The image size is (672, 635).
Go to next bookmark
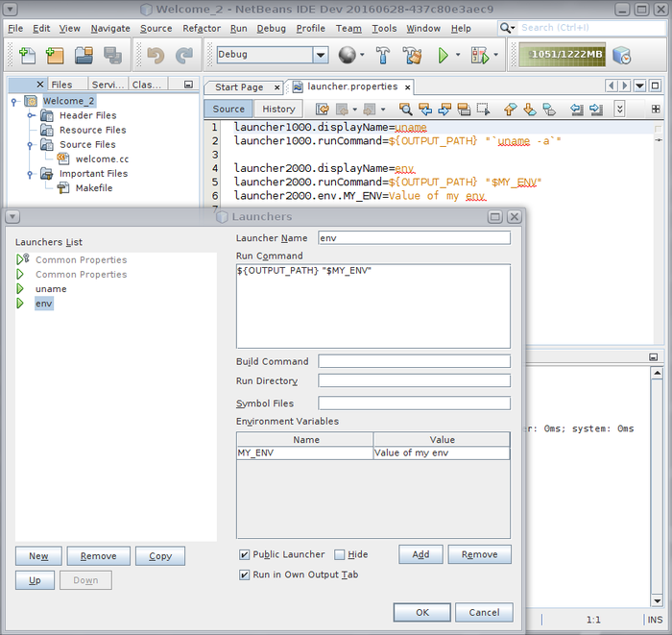[x=530, y=110]
